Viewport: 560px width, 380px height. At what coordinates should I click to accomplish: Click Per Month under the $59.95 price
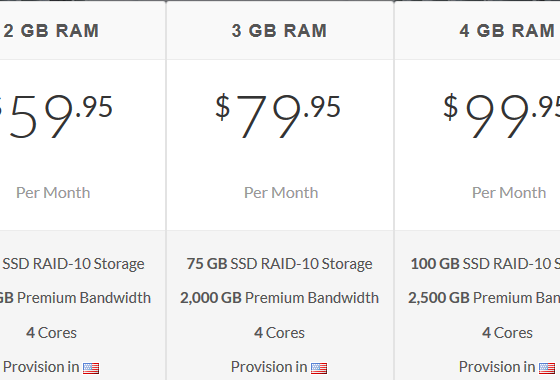[53, 193]
